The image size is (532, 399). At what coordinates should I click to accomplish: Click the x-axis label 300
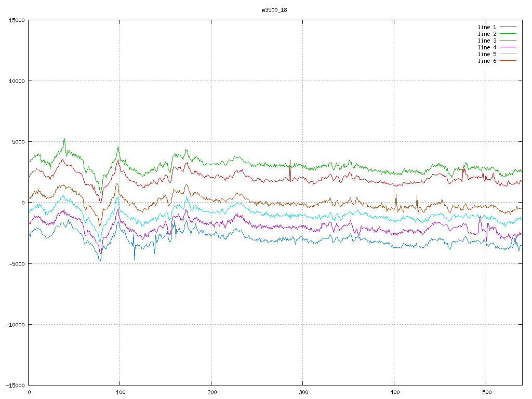pos(303,392)
